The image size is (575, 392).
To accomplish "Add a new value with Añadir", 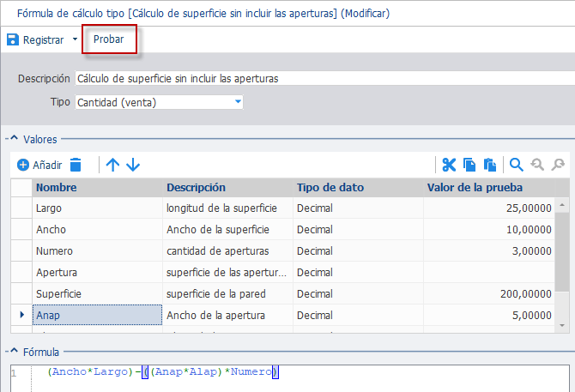I will click(39, 165).
